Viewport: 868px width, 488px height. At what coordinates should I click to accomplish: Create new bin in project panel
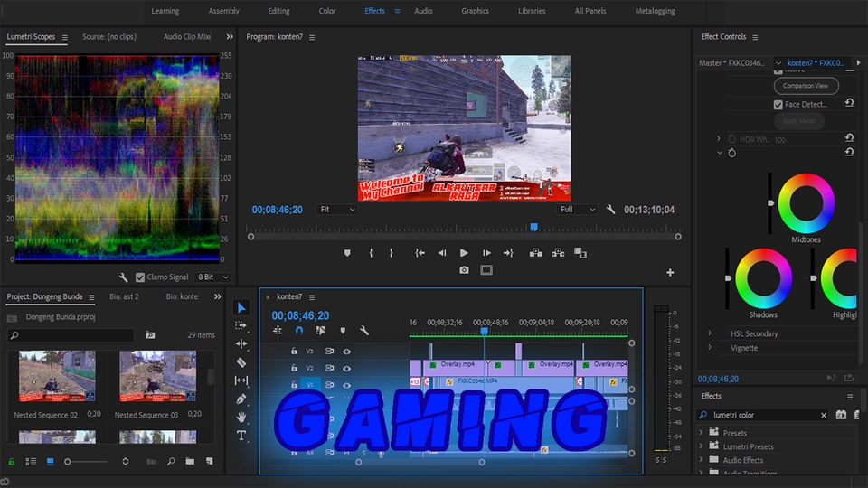point(190,461)
